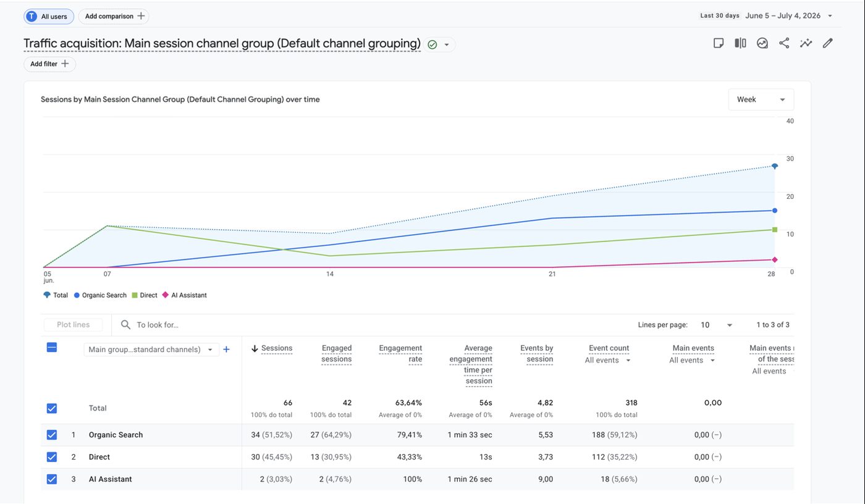Screen dimensions: 865x504
Task: Open the insights chart icon
Action: tap(762, 43)
